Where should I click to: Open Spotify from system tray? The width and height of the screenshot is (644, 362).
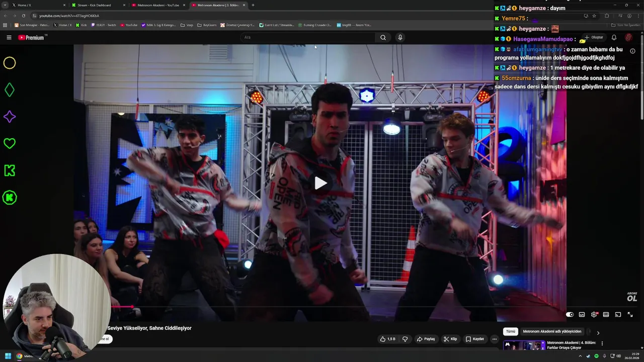[596, 356]
